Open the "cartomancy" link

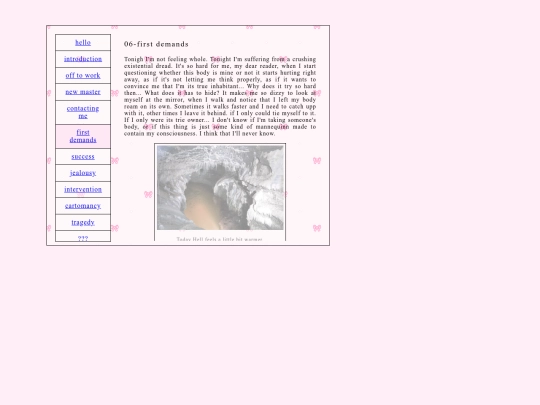[x=83, y=206]
